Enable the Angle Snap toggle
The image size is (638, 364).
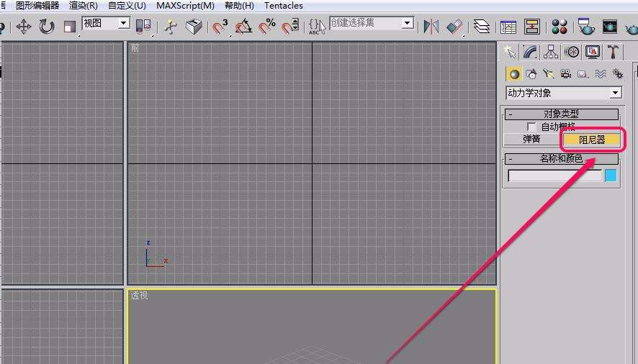click(243, 27)
